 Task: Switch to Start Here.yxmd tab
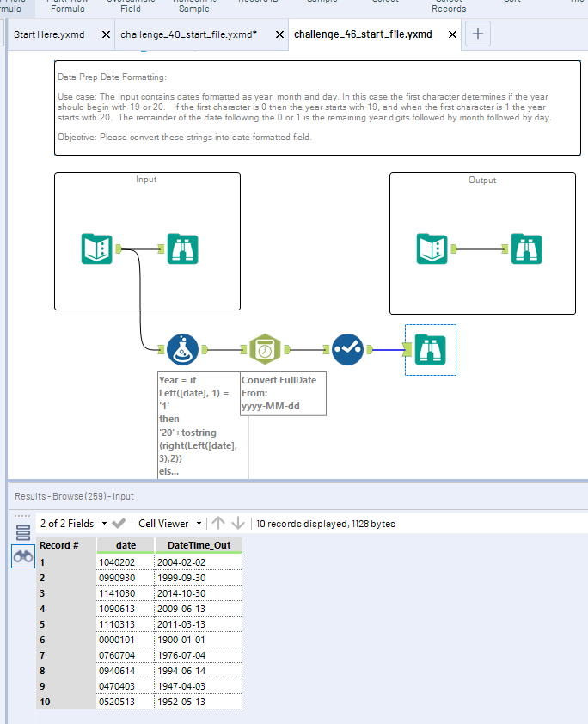(x=49, y=34)
